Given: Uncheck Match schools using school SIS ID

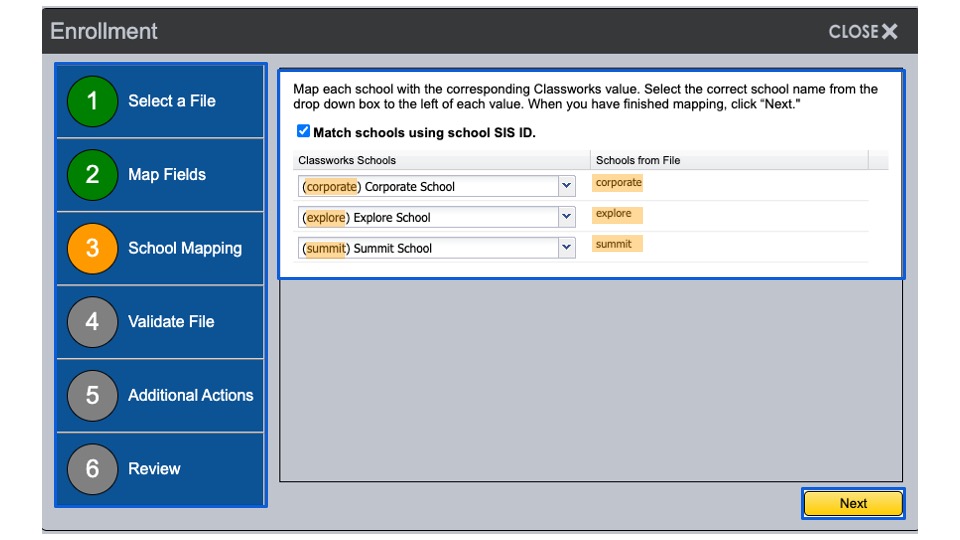Looking at the screenshot, I should [x=303, y=131].
